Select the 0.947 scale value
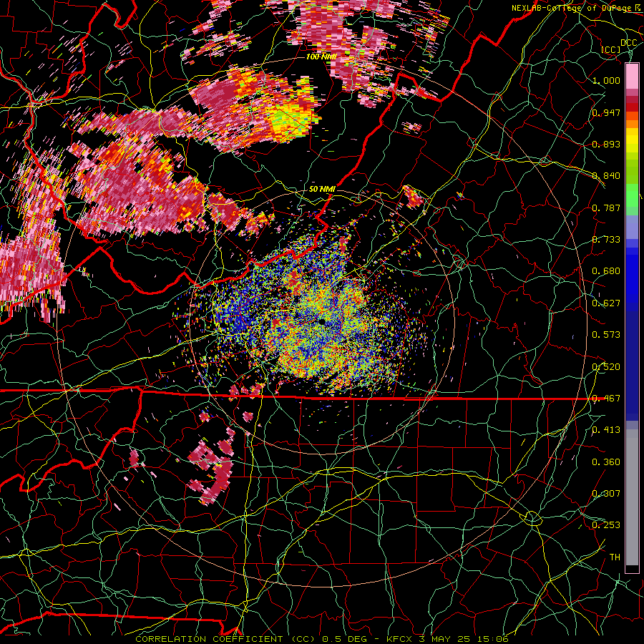 pos(606,112)
